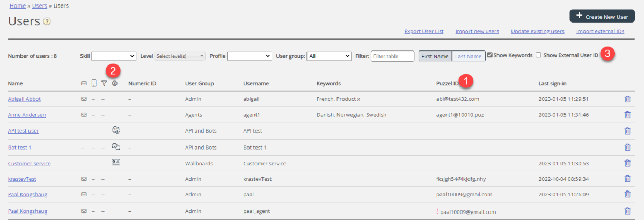The image size is (644, 220).
Task: Switch name sorting to Last Name
Action: tap(468, 56)
